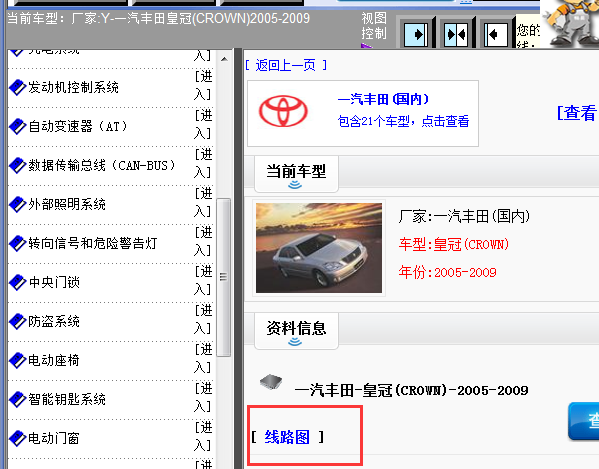Select 电动门窗 in the list
Viewport: 599px width, 469px height.
click(x=54, y=438)
